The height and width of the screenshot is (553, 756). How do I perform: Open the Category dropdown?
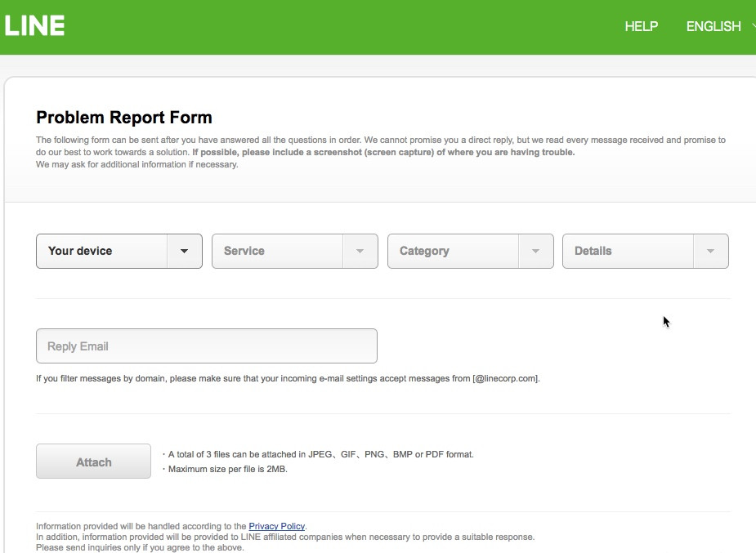454,251
